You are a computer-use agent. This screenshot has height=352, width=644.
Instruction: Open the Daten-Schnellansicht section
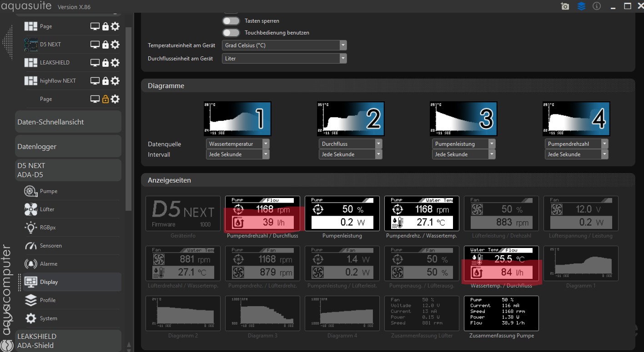coord(68,122)
